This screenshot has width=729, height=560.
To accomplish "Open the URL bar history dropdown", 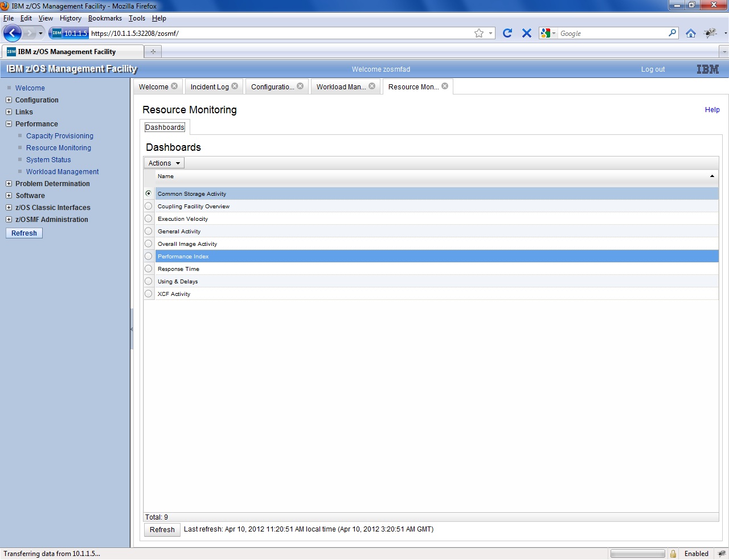I will coord(490,33).
